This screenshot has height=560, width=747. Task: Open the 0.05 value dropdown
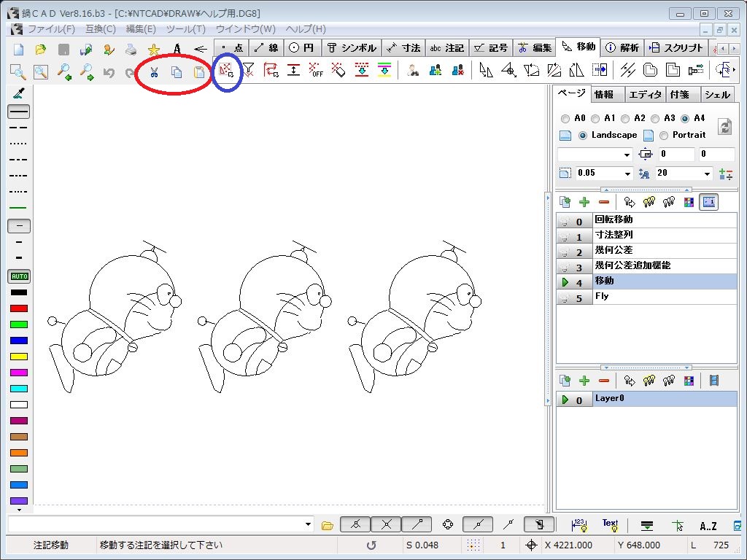click(x=628, y=174)
